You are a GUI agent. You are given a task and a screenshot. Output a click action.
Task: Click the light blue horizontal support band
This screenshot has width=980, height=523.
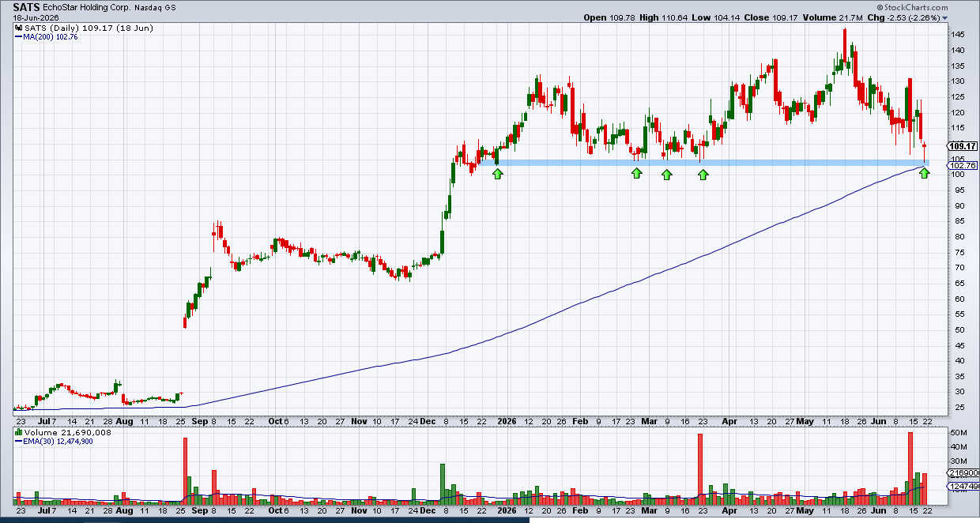click(711, 163)
